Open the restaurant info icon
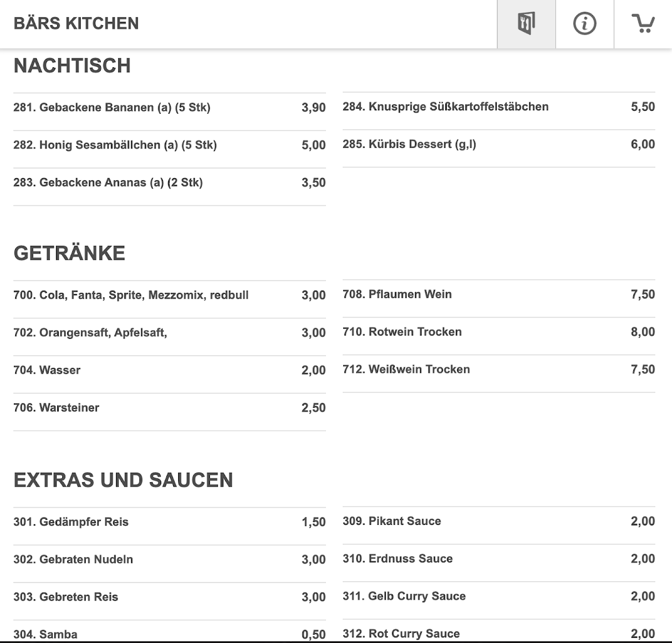Image resolution: width=672 pixels, height=643 pixels. (585, 24)
